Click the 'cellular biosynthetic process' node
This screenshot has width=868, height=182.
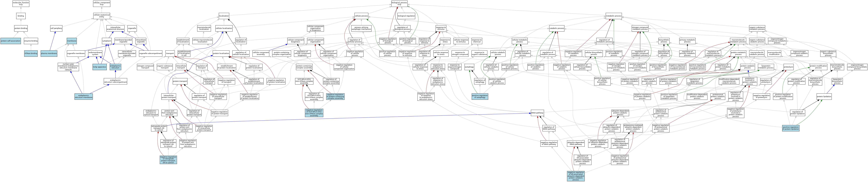(x=593, y=54)
